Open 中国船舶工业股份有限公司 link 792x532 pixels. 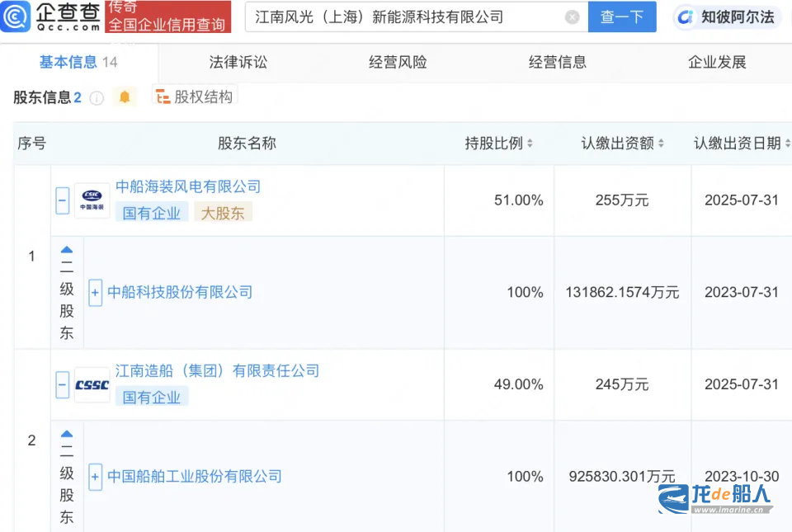195,476
